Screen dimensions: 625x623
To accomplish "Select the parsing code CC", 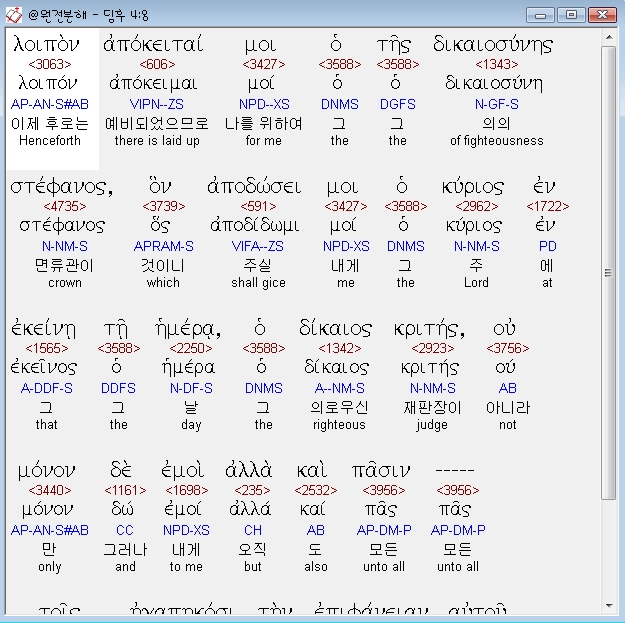I will point(125,530).
